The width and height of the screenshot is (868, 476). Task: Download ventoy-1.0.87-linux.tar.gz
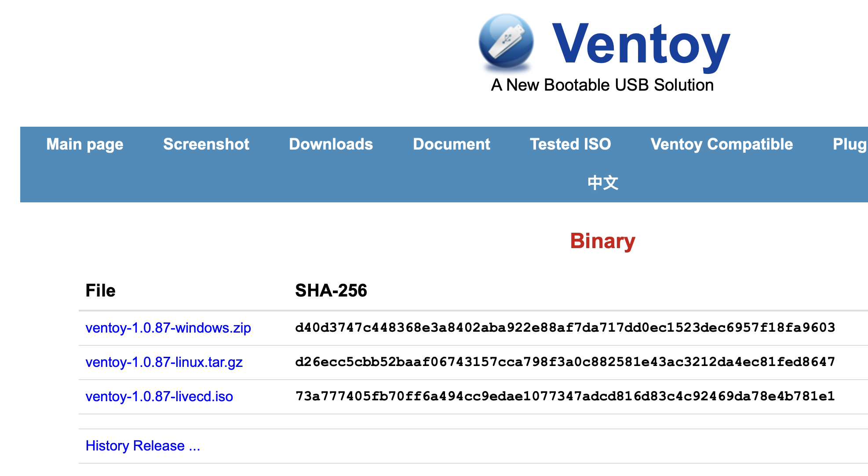pos(164,362)
